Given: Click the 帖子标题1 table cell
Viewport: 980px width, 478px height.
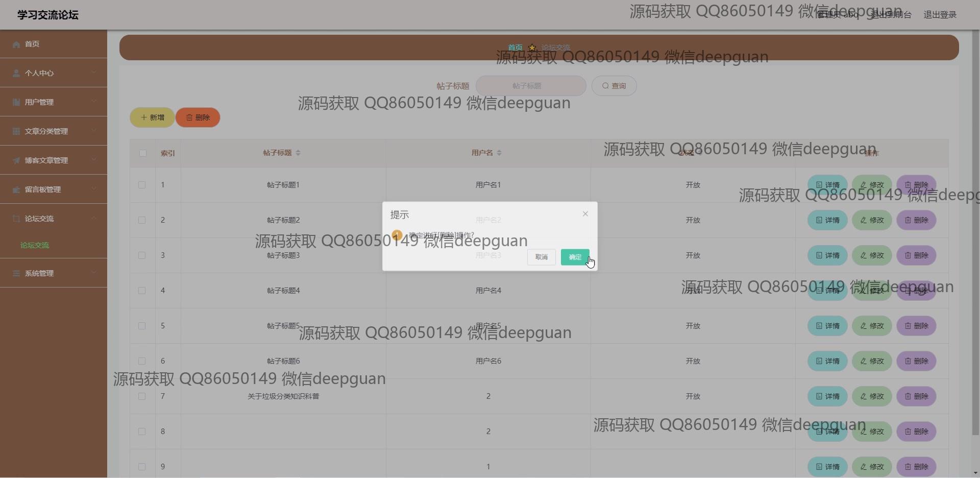Looking at the screenshot, I should (283, 185).
